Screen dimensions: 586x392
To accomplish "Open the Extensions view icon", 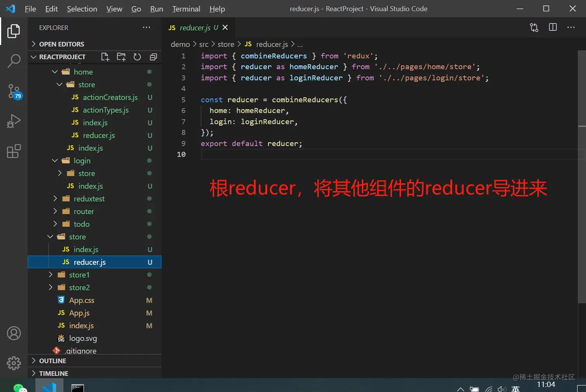I will pos(14,151).
